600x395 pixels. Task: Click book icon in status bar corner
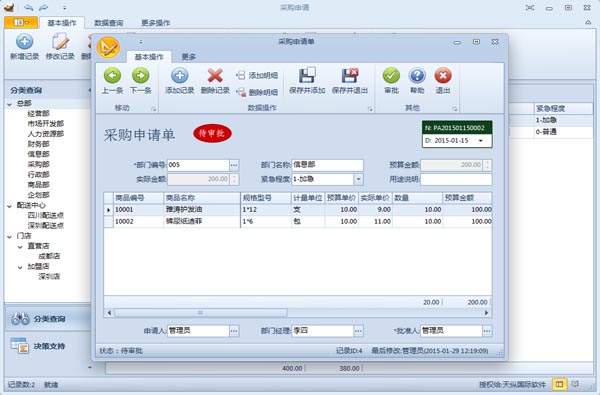575,384
